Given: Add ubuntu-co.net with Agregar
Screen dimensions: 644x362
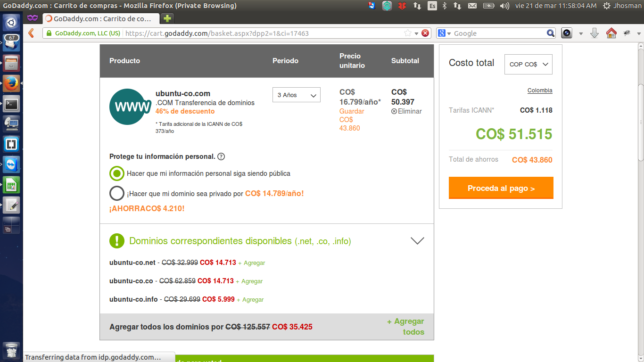Looking at the screenshot, I should [x=252, y=263].
